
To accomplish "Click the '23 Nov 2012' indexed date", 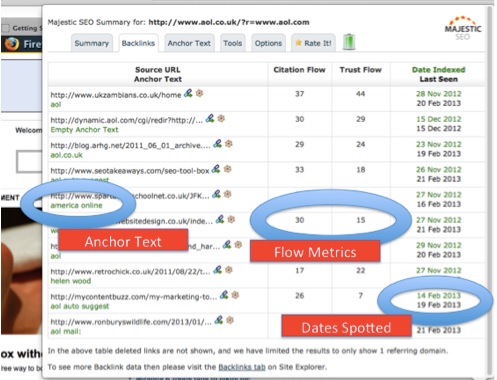I will [x=438, y=144].
